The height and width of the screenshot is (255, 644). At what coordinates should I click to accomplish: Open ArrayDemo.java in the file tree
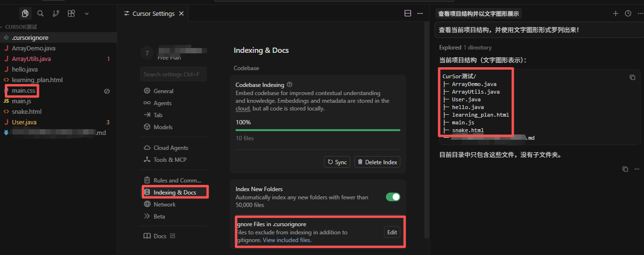tap(58, 48)
